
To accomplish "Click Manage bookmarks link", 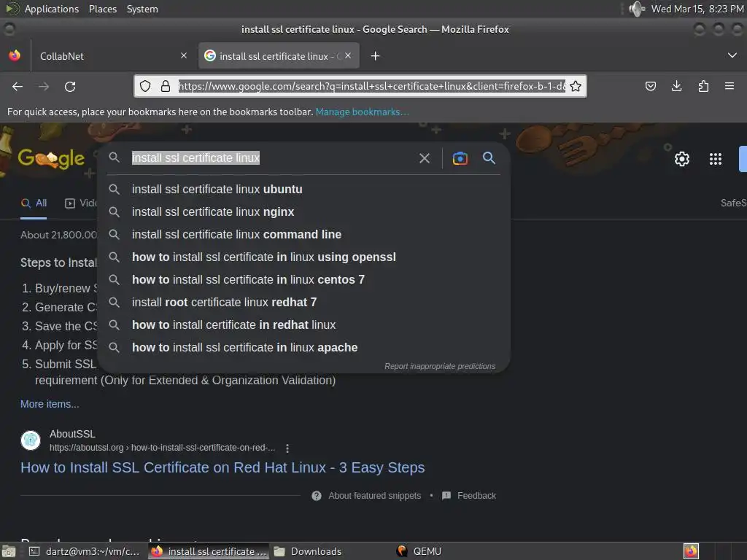I will (362, 112).
